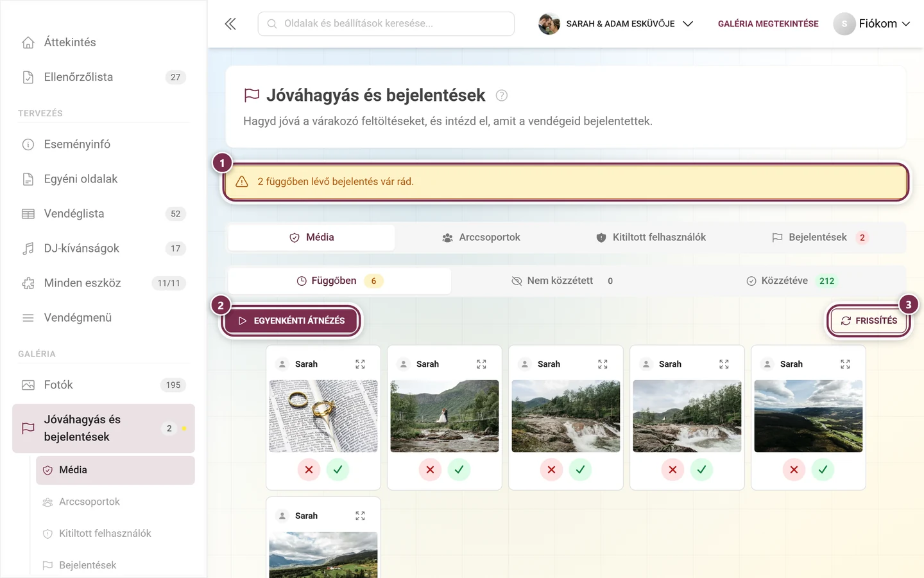Reject the ring photo with the red X
The image size is (924, 578).
coord(309,469)
